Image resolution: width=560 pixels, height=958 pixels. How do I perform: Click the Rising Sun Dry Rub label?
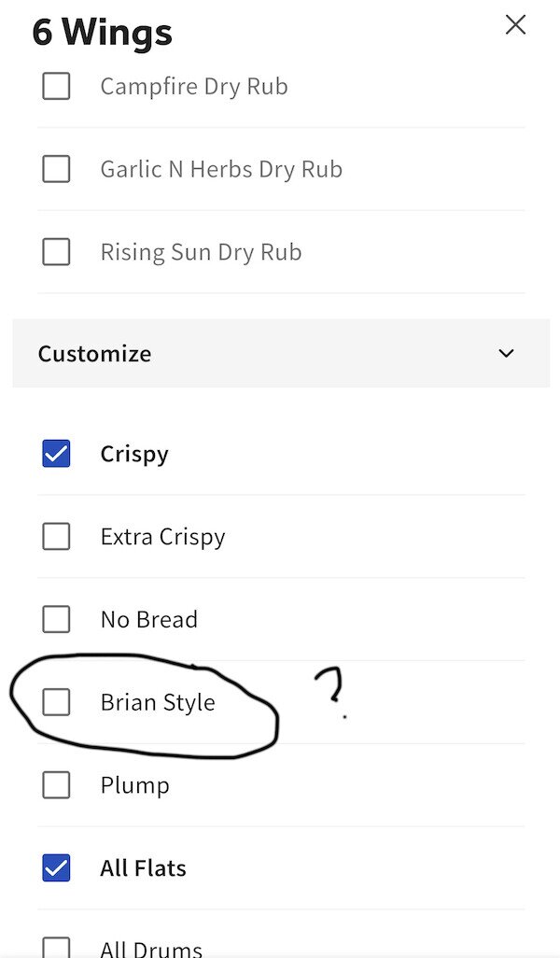tap(201, 252)
